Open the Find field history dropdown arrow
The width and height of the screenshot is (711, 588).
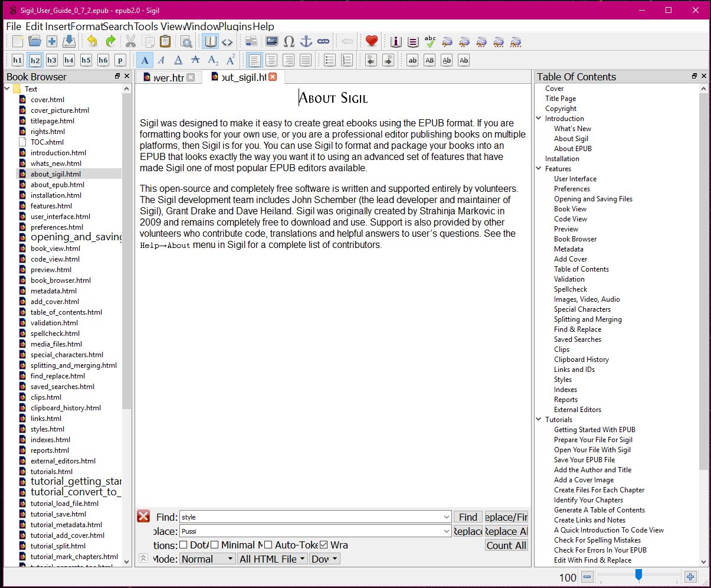(x=446, y=517)
